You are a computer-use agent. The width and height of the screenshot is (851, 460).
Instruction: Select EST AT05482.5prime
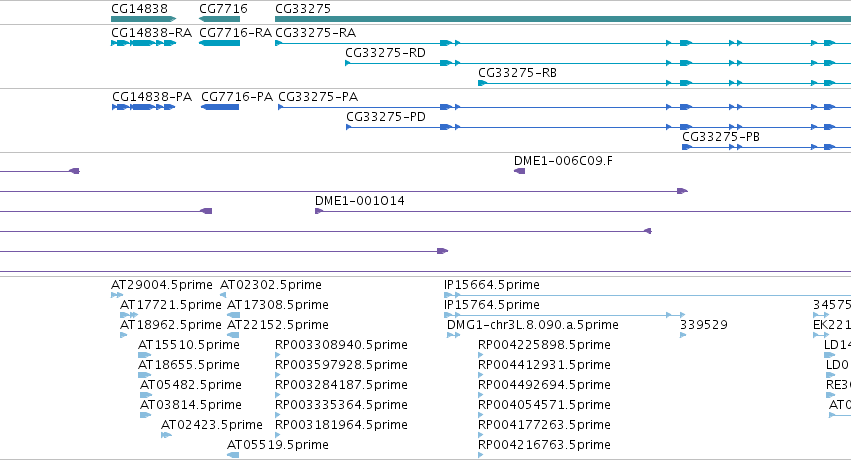pyautogui.click(x=191, y=385)
